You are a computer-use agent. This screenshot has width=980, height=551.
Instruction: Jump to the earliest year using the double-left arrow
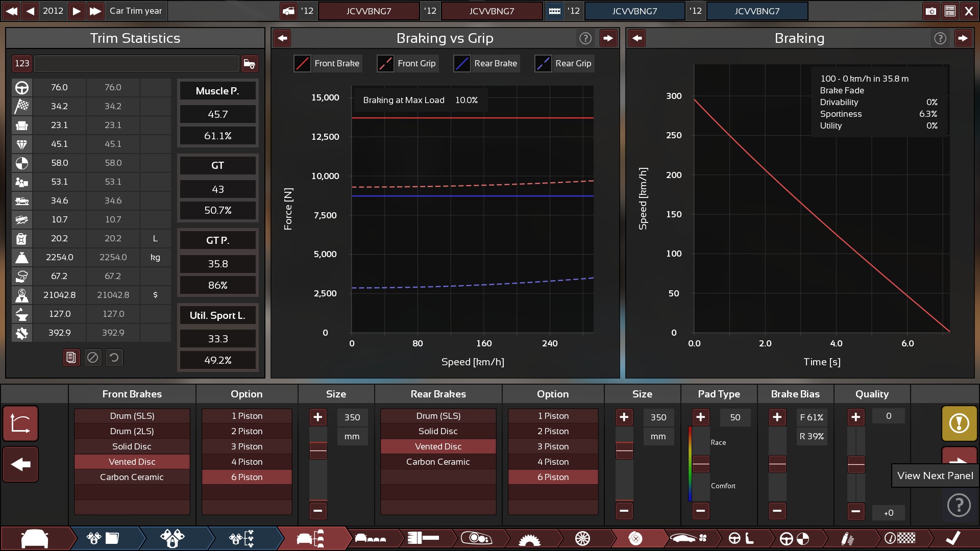[11, 11]
